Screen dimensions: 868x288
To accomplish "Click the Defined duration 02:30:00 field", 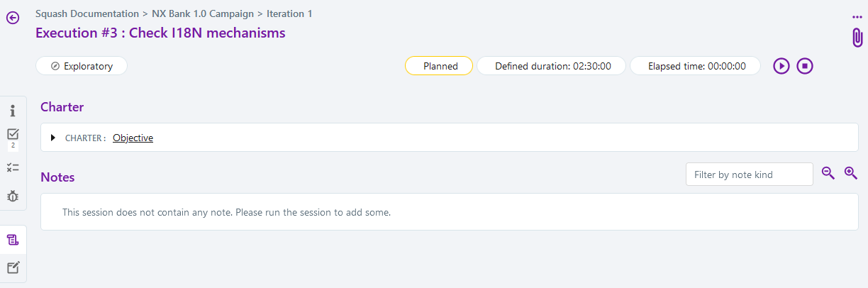I will tap(551, 66).
